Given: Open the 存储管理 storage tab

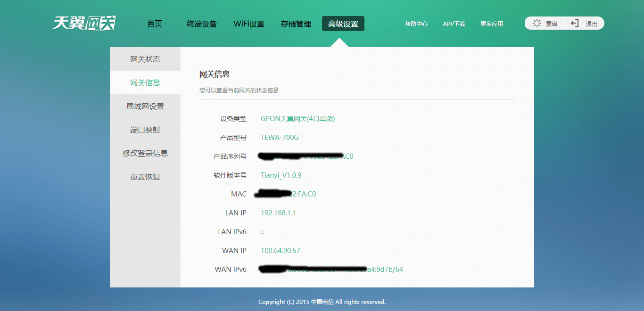Looking at the screenshot, I should (296, 23).
